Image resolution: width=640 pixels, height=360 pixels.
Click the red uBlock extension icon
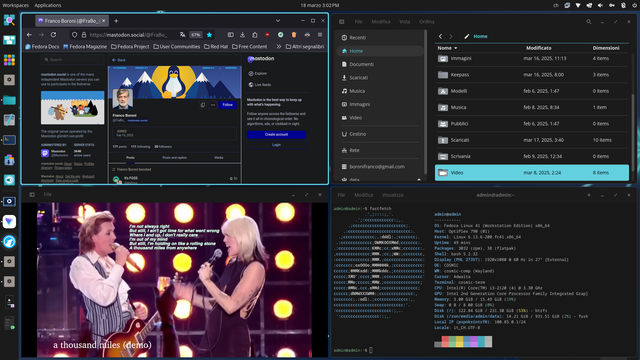(267, 35)
